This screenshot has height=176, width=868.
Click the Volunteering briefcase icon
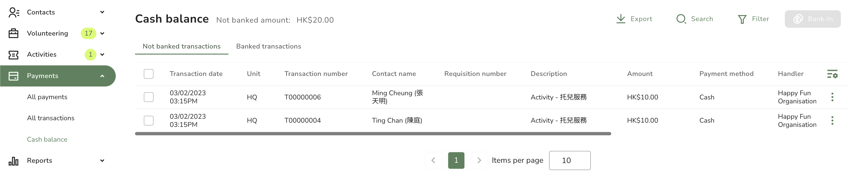(14, 33)
